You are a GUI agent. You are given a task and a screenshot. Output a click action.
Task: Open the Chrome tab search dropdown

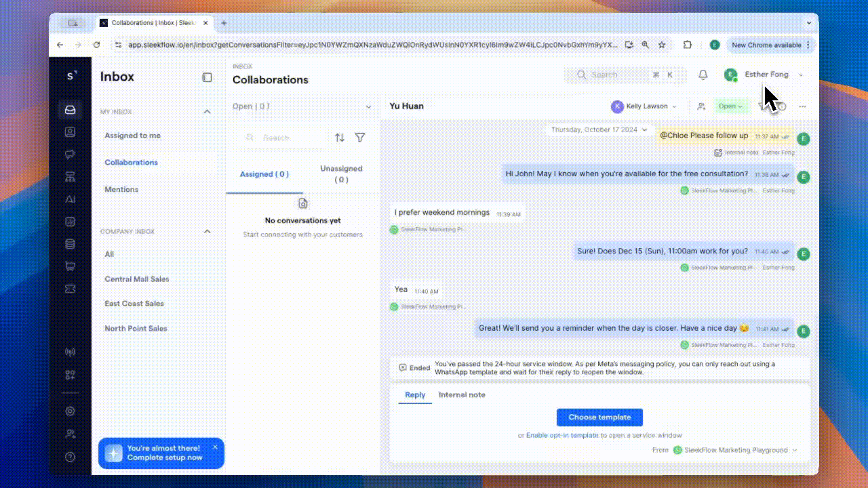point(808,23)
